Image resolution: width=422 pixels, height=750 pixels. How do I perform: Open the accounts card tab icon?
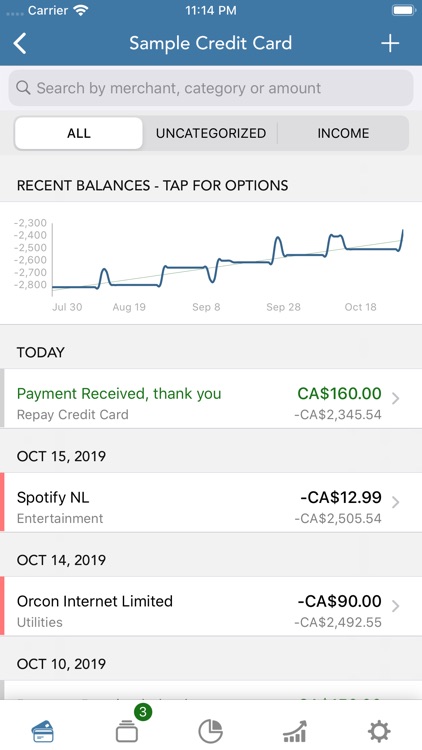[x=43, y=732]
